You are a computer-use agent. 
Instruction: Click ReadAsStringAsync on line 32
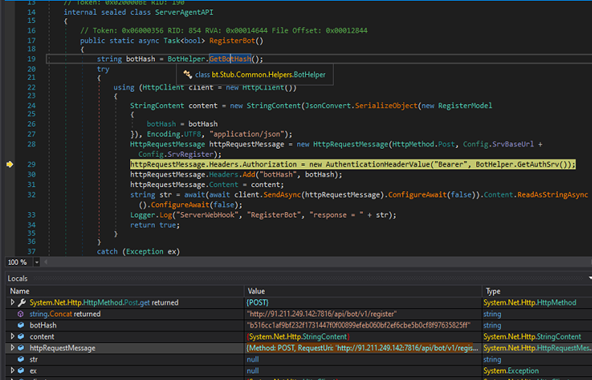click(552, 195)
